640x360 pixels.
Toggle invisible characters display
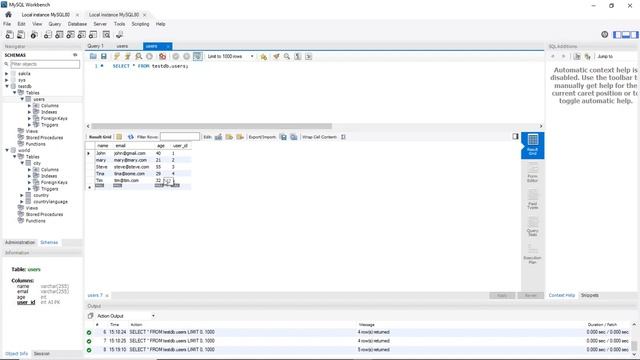[x=298, y=56]
